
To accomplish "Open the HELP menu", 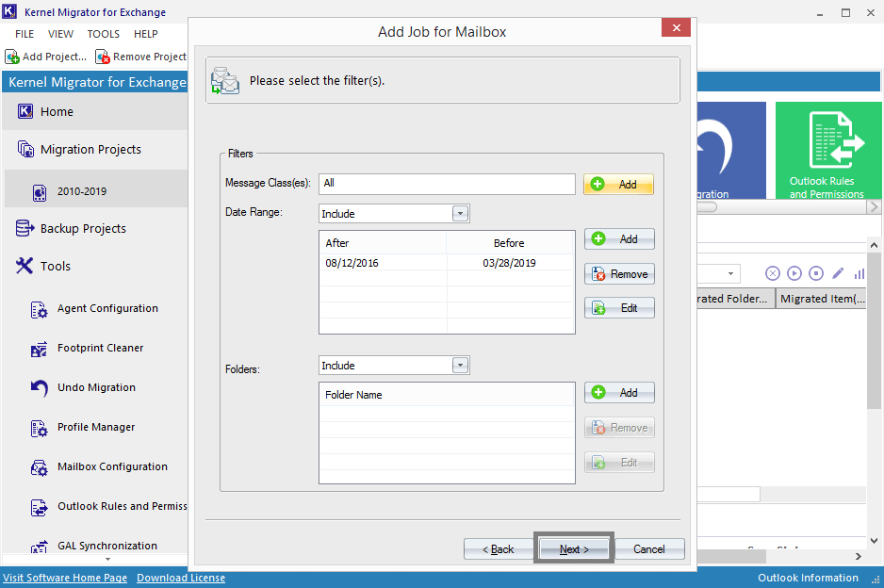I will tap(145, 34).
